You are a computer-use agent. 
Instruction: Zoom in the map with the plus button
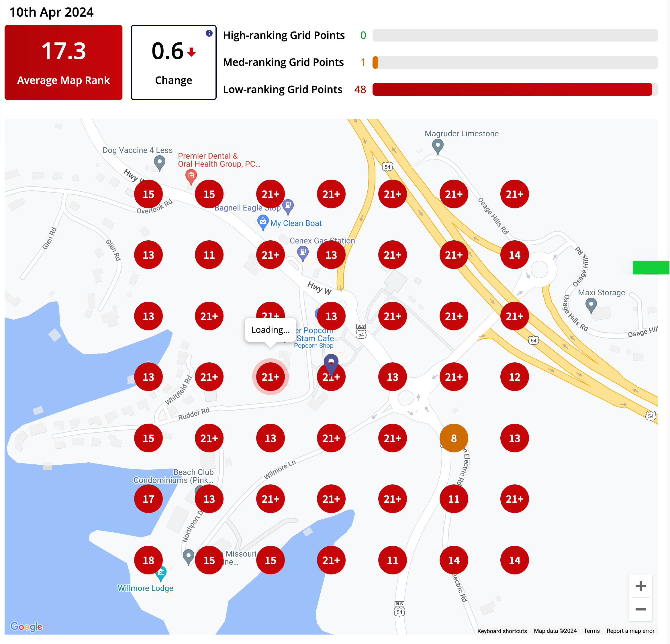[640, 586]
